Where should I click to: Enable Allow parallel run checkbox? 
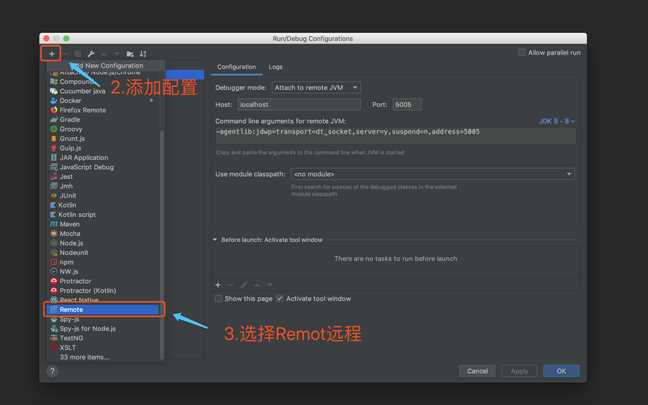522,52
